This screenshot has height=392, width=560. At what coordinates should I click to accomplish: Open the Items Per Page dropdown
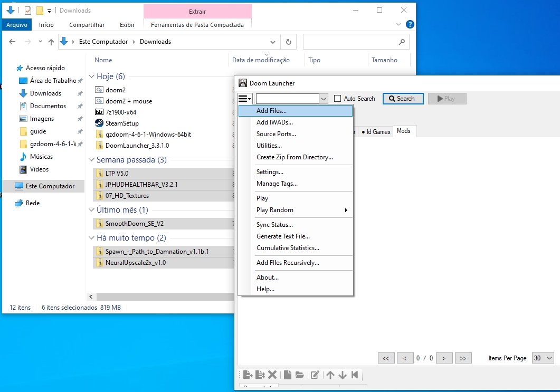point(549,358)
